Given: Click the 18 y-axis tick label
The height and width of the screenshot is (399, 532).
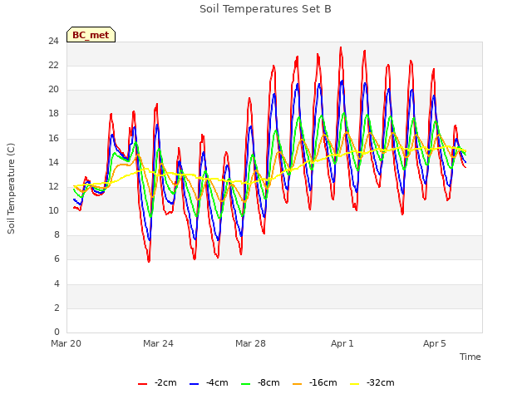Looking at the screenshot, I should (x=53, y=114).
